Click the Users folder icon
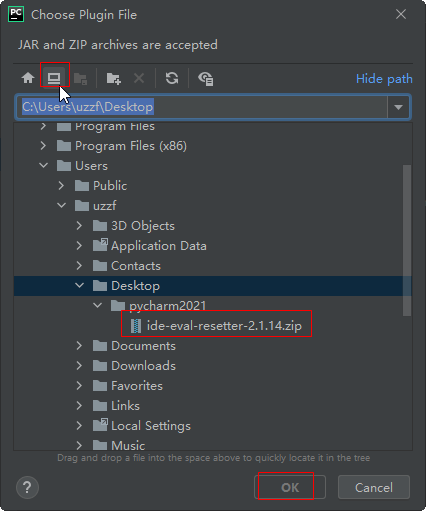Viewport: 426px width, 511px height. (x=64, y=166)
